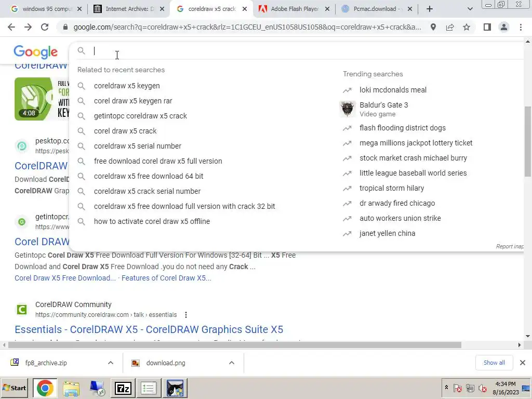Select suggestion 'coreldraw x5 crack serial number'
This screenshot has width=532, height=399.
[147, 191]
